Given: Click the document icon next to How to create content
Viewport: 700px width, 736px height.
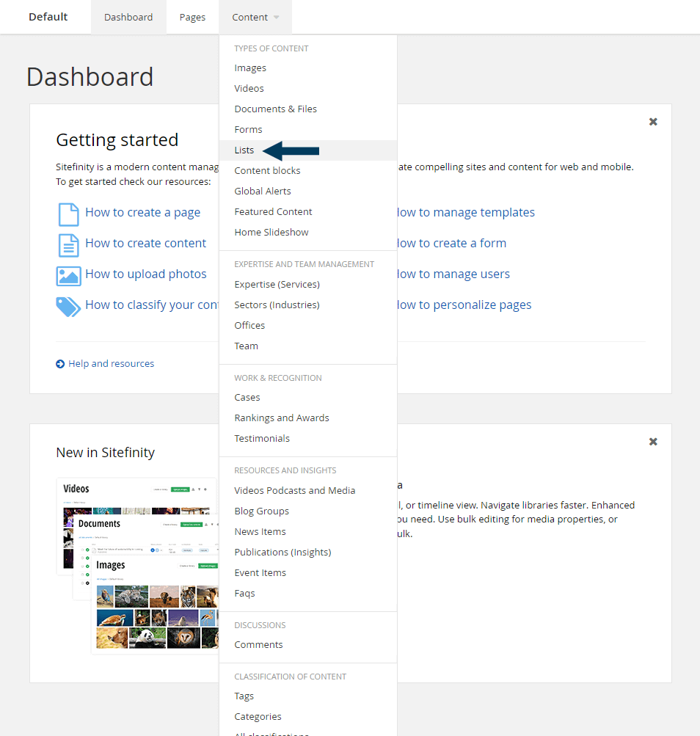Looking at the screenshot, I should pos(68,243).
